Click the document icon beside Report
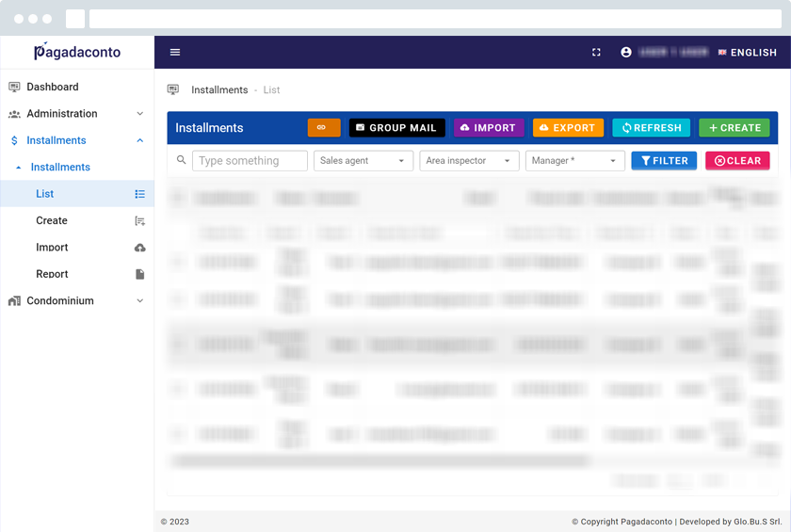 [x=139, y=274]
